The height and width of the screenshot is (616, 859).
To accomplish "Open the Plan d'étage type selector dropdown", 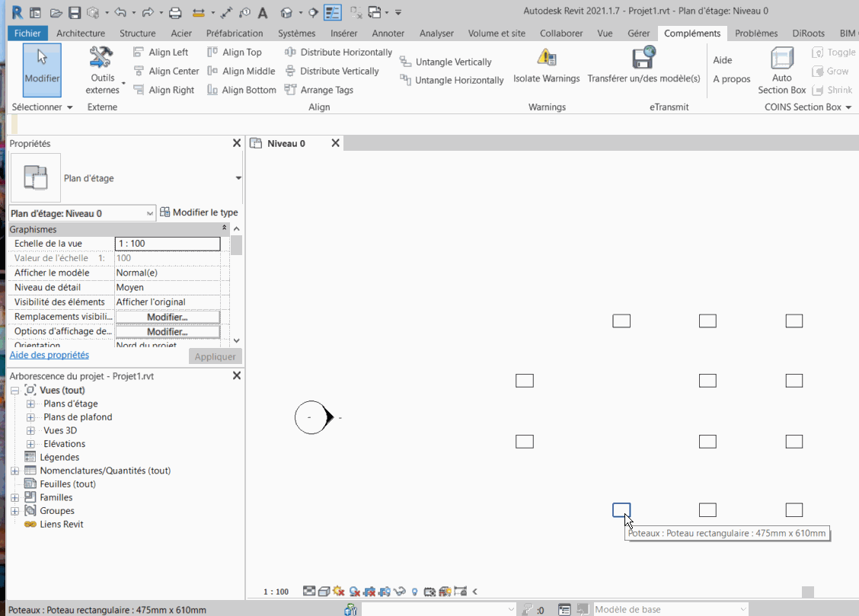I will (x=149, y=212).
